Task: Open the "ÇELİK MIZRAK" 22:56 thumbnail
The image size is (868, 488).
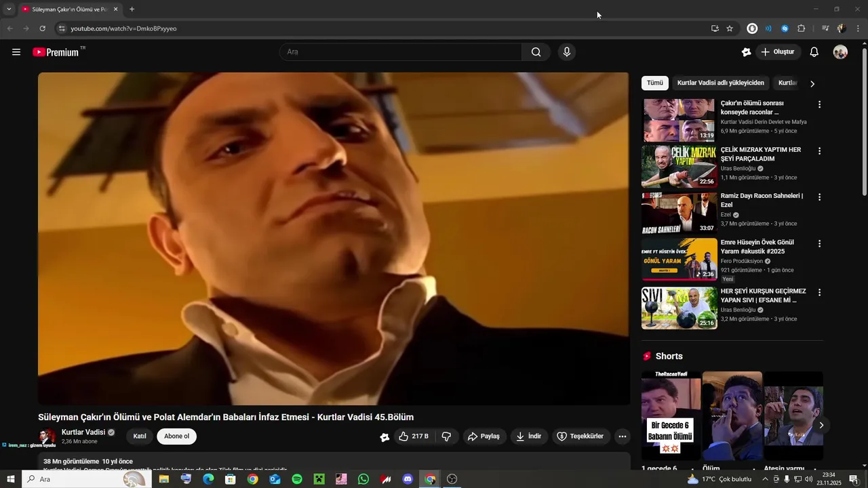Action: point(679,166)
